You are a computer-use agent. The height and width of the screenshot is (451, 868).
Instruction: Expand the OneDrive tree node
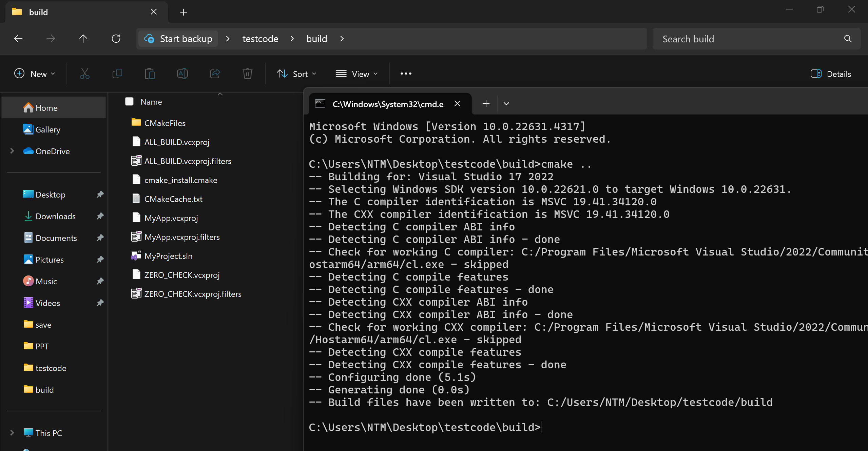tap(12, 151)
